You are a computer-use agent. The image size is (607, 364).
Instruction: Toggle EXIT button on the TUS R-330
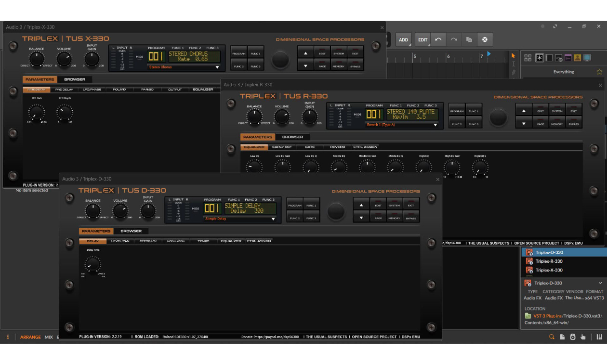pyautogui.click(x=573, y=110)
